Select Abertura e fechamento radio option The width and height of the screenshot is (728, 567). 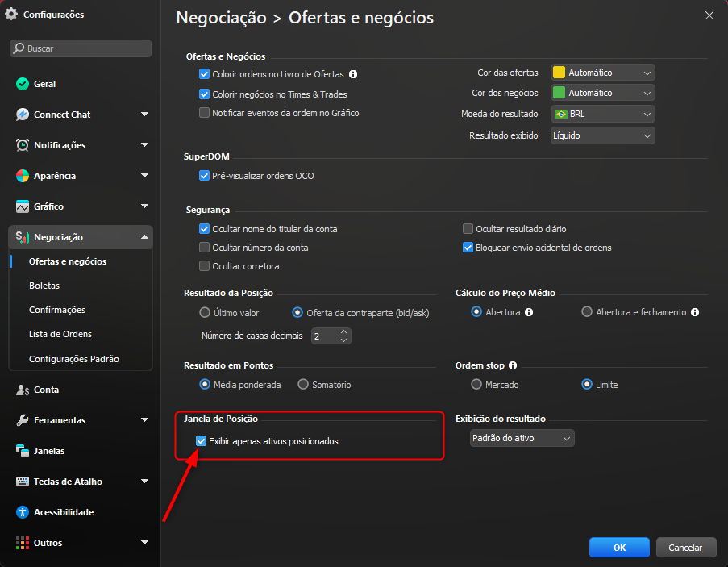coord(587,311)
